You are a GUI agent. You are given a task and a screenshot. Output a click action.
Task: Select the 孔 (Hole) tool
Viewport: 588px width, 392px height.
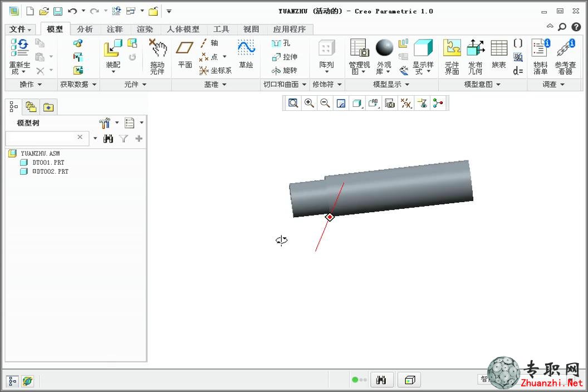281,43
